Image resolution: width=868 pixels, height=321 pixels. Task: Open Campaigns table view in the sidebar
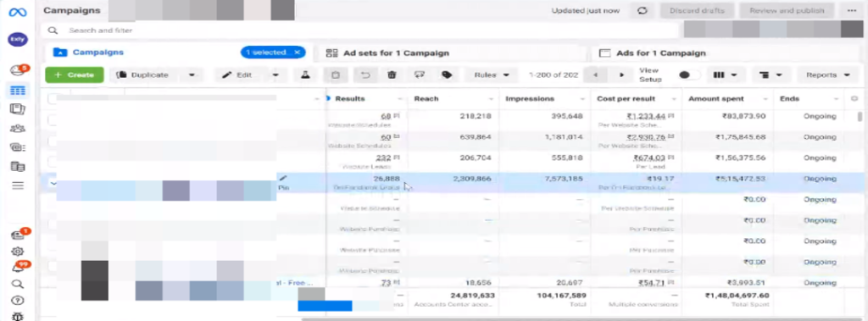click(18, 91)
